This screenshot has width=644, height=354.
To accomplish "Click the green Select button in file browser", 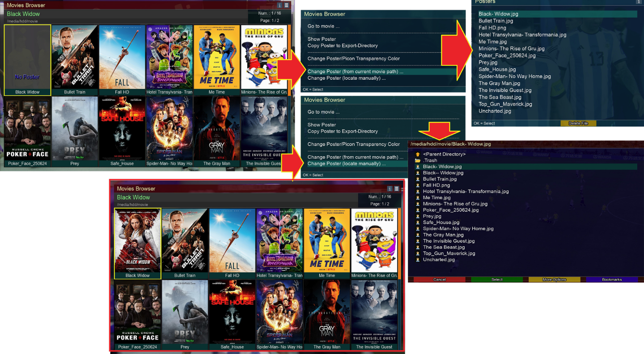I will coord(497,280).
